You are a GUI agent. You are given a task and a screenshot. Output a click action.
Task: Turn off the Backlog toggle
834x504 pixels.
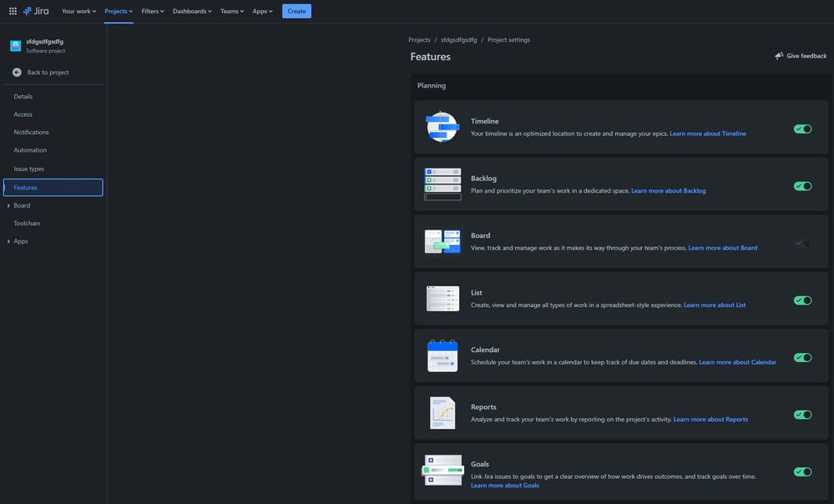802,186
